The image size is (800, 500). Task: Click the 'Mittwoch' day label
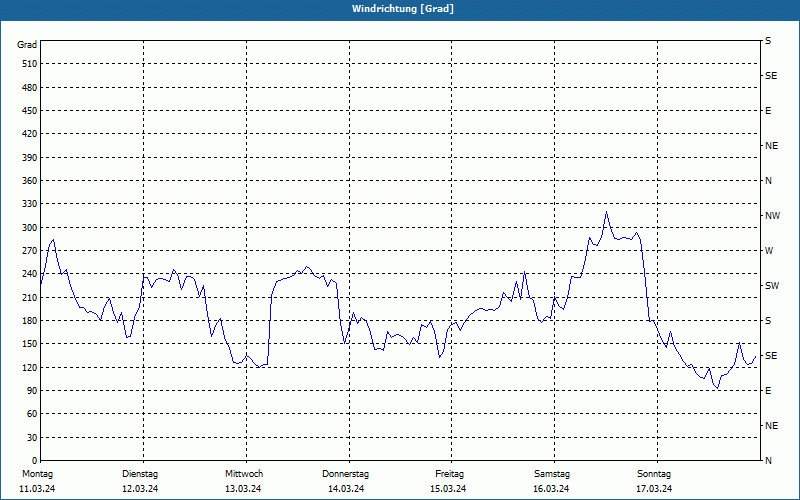pyautogui.click(x=244, y=474)
